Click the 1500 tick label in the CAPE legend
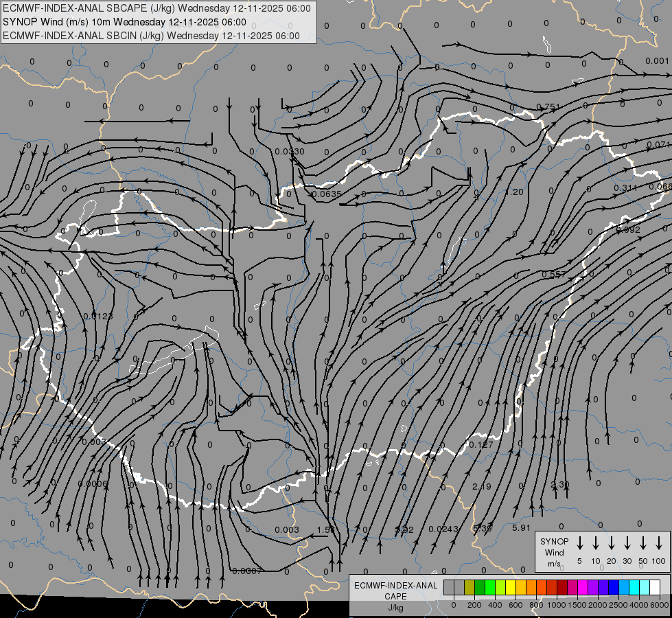 click(x=577, y=605)
